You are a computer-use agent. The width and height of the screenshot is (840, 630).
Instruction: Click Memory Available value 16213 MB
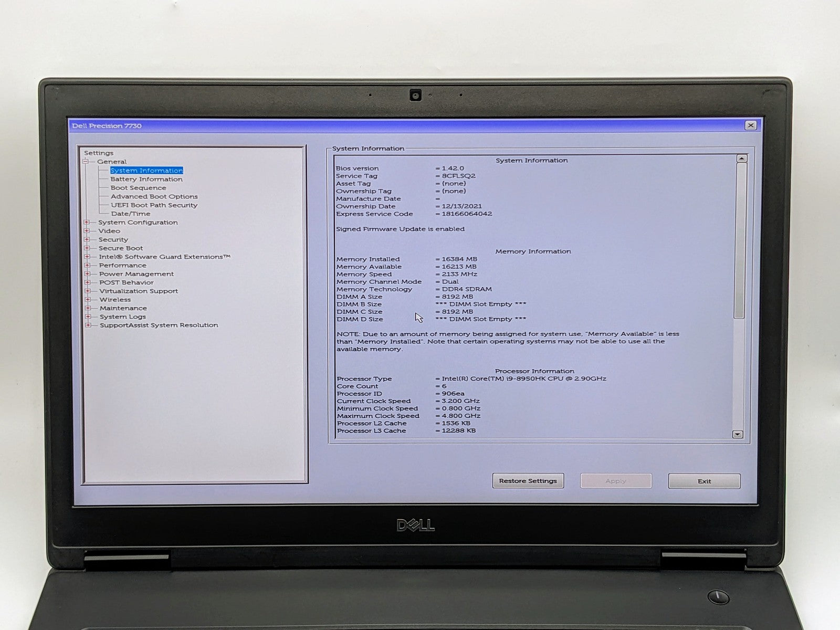(x=459, y=267)
